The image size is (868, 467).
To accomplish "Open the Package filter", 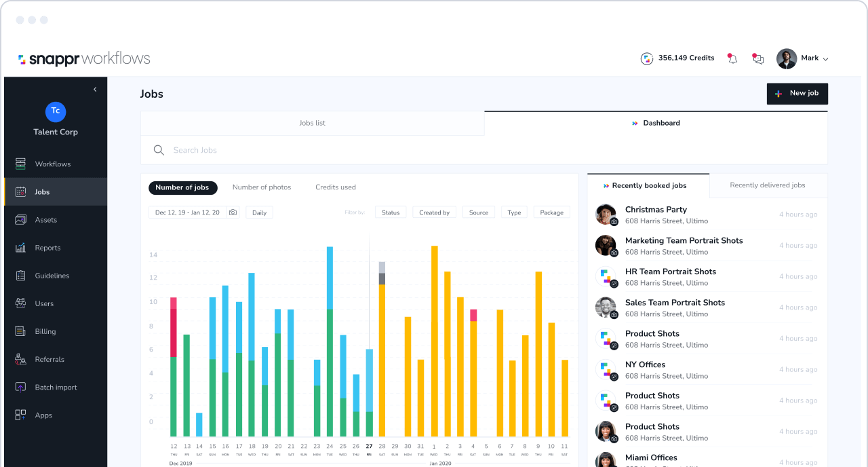I will [x=551, y=212].
